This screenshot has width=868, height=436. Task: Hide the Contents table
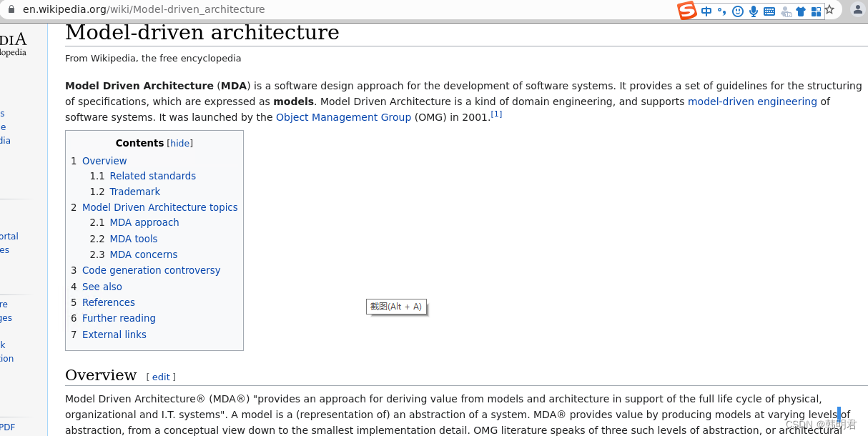click(179, 143)
